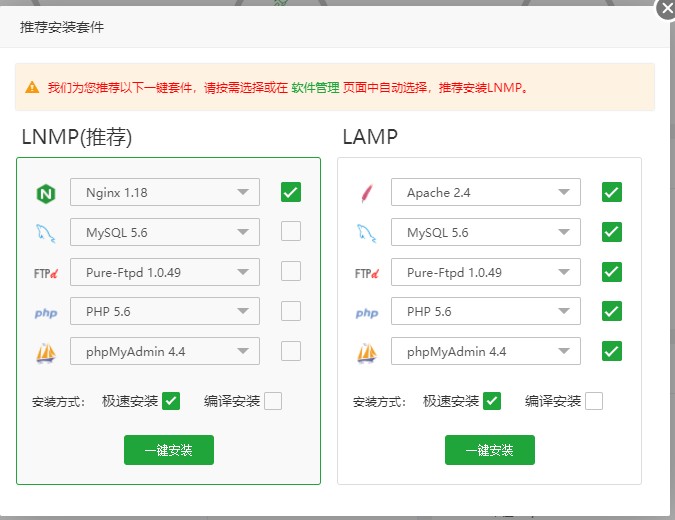Enable 编译安装 checkbox in LNMP
Viewport: 675px width, 520px height.
tap(273, 401)
